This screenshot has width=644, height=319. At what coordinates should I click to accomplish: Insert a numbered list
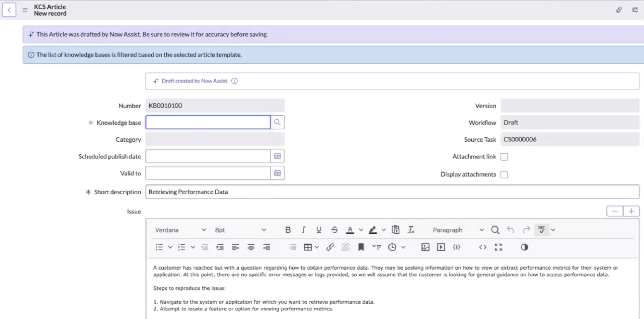tap(182, 247)
